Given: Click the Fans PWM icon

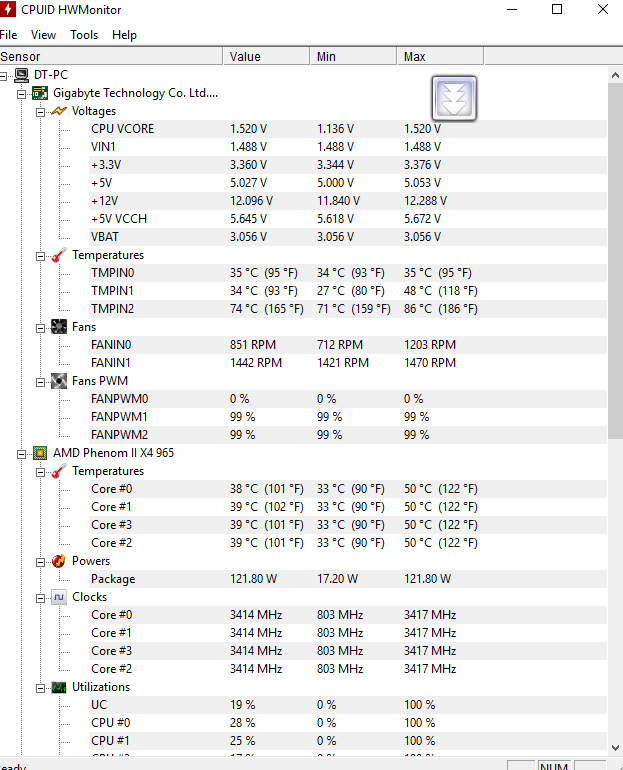Looking at the screenshot, I should pos(59,381).
